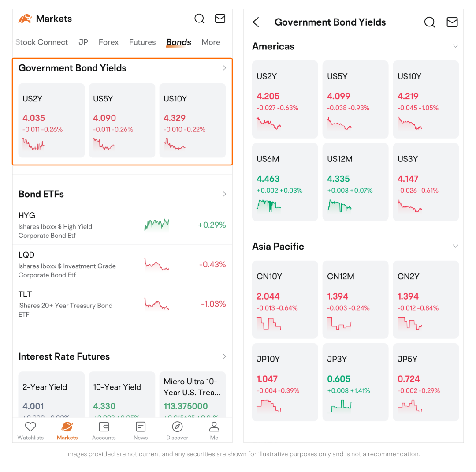This screenshot has width=476, height=472.
Task: Open the More markets tab
Action: 211,42
